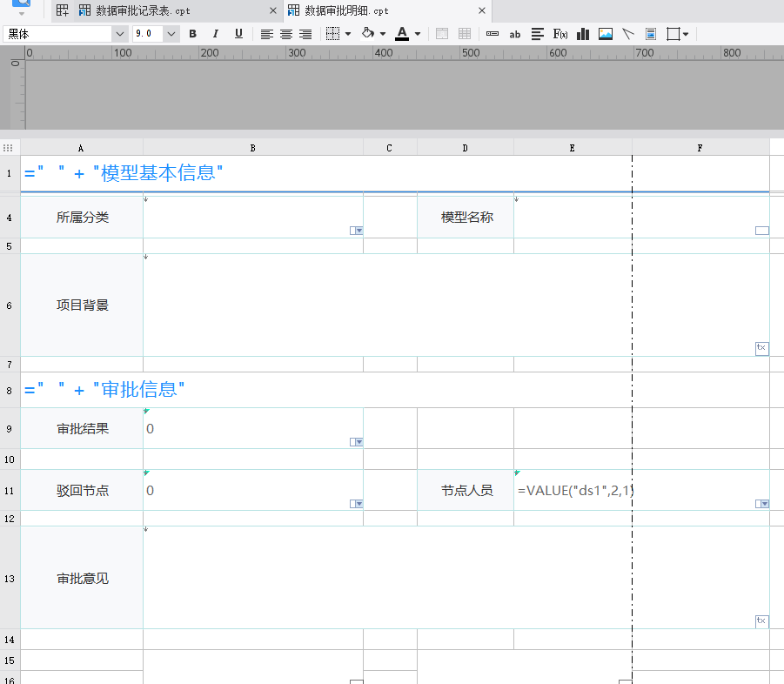Viewport: 784px width, 684px height.
Task: Align cell text left
Action: 266,34
